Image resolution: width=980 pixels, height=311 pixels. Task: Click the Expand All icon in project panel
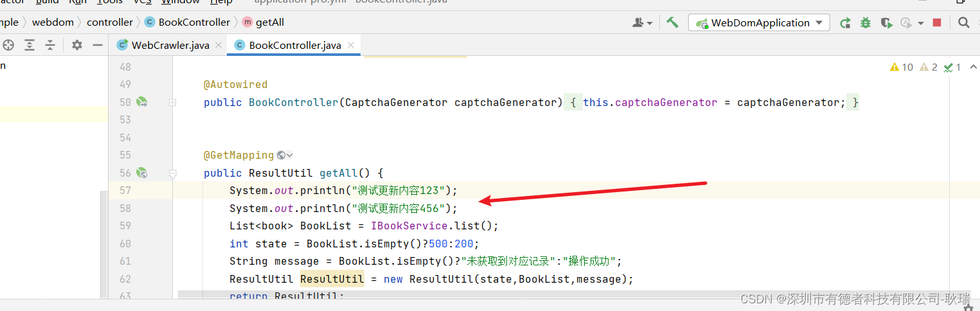click(x=30, y=45)
